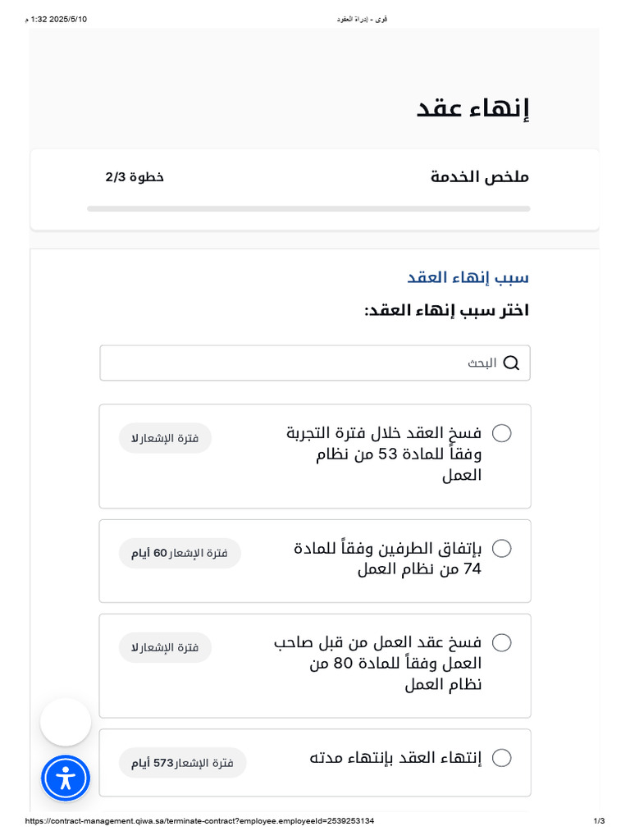
Task: Select the 'ملخص الخدمة' step title
Action: pos(480,177)
